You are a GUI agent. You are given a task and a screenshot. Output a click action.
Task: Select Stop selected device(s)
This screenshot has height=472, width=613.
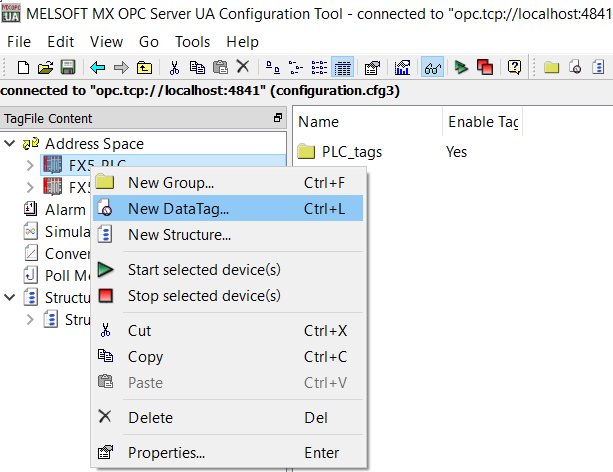(228, 296)
